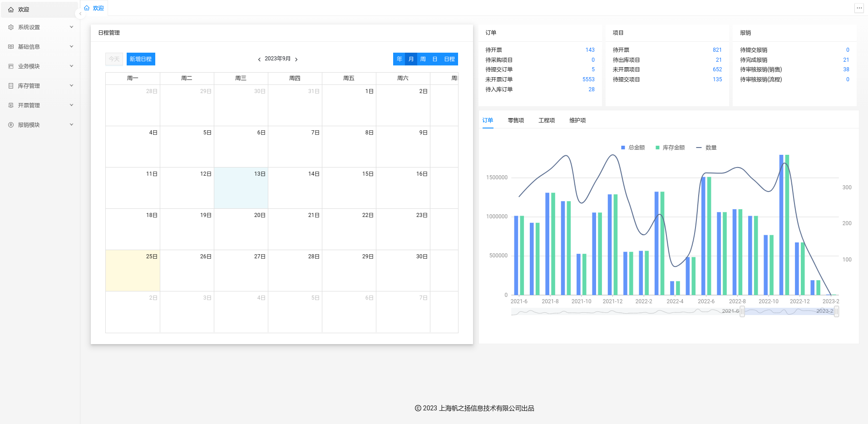Open the 欢迎 sidebar menu item

(39, 10)
